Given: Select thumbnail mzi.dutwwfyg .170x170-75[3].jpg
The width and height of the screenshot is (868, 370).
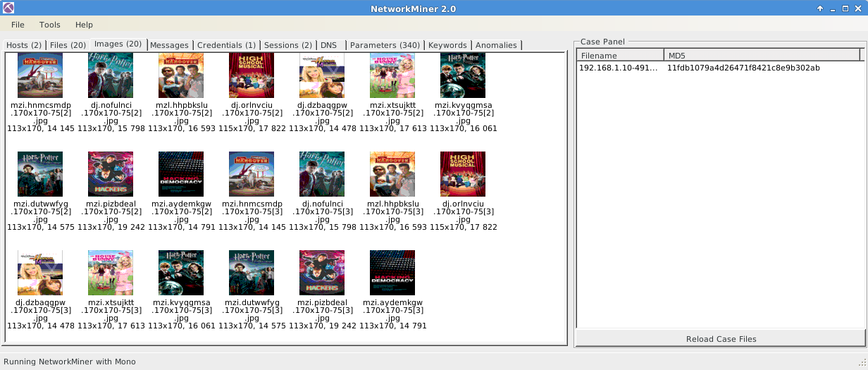Looking at the screenshot, I should click(252, 273).
